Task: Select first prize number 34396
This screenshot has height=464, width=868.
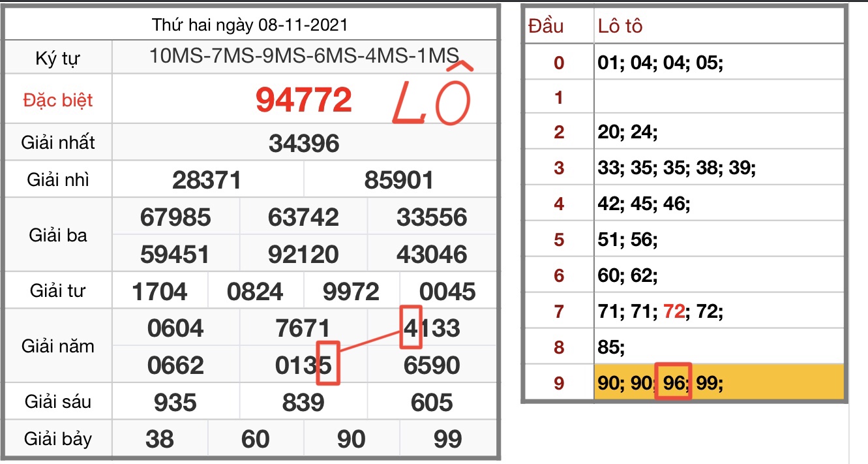Action: click(x=304, y=143)
